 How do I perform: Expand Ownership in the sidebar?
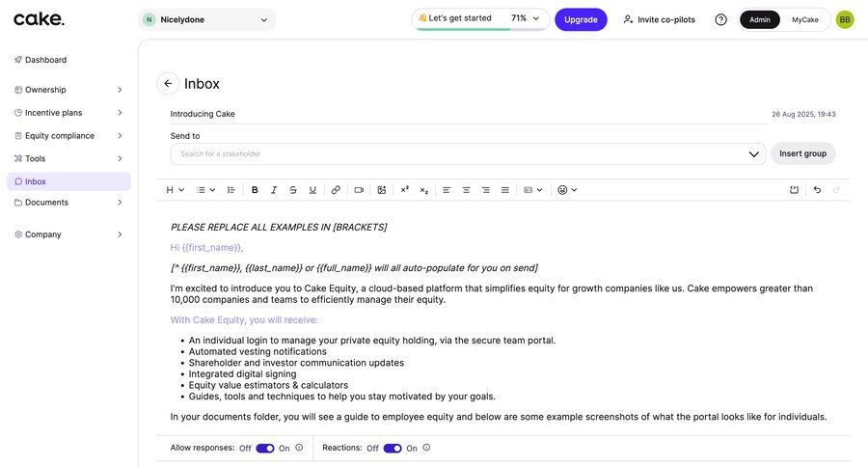pyautogui.click(x=68, y=90)
